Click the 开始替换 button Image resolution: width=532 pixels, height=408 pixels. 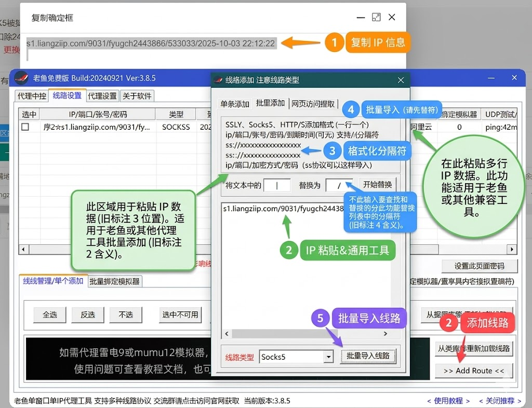pos(377,185)
